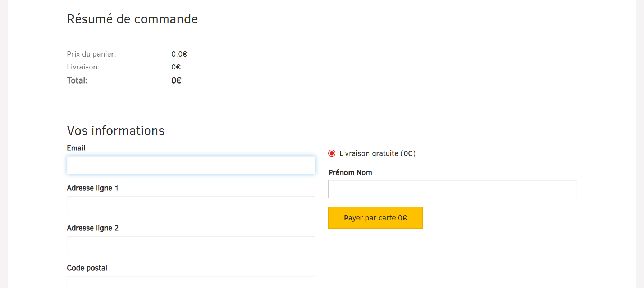Click into the Adresse ligne 1 field

(x=191, y=205)
